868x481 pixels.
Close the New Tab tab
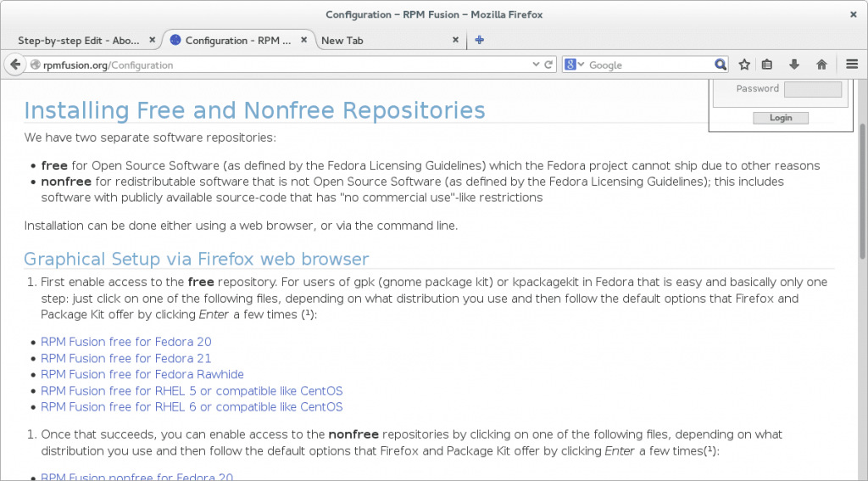tap(455, 40)
